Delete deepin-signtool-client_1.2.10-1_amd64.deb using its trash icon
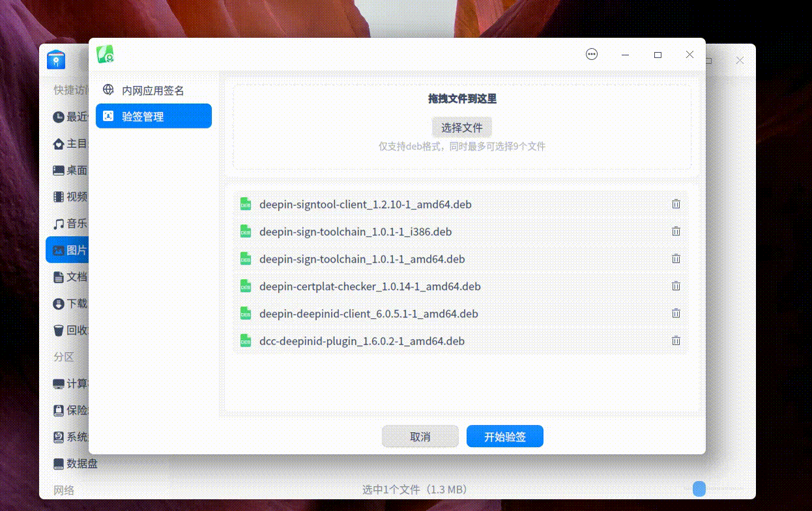The image size is (812, 511). coord(676,204)
